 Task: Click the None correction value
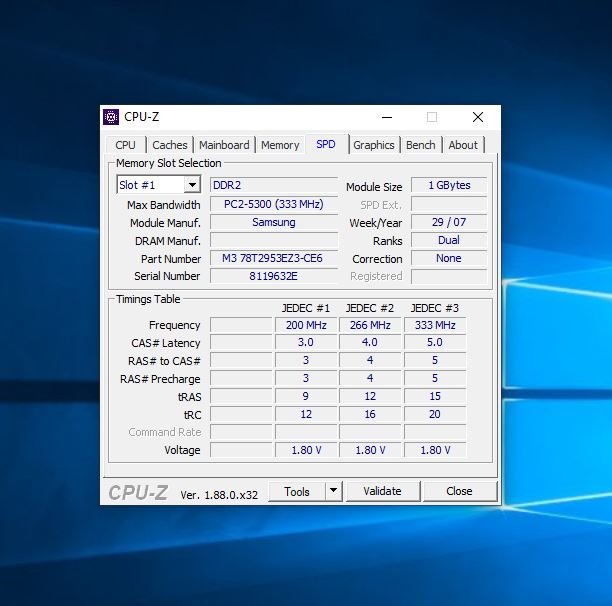point(449,258)
